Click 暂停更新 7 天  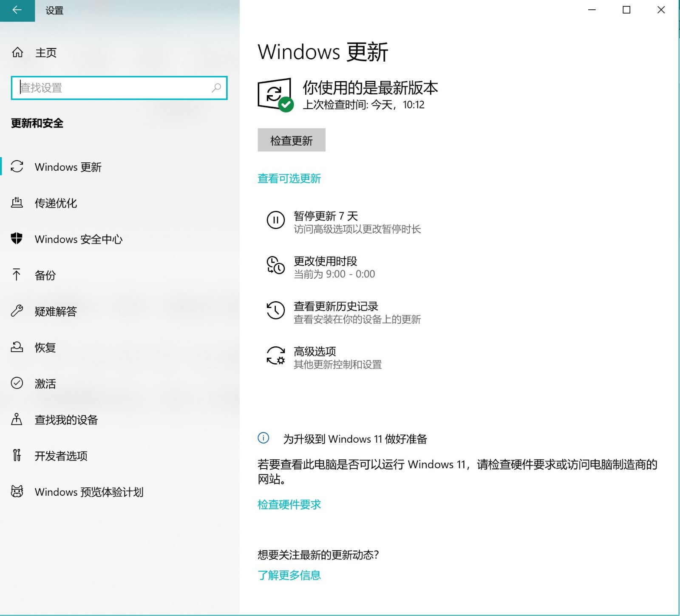click(326, 216)
